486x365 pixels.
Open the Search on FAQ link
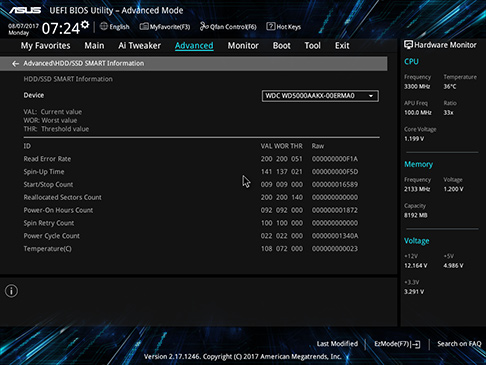(x=459, y=344)
